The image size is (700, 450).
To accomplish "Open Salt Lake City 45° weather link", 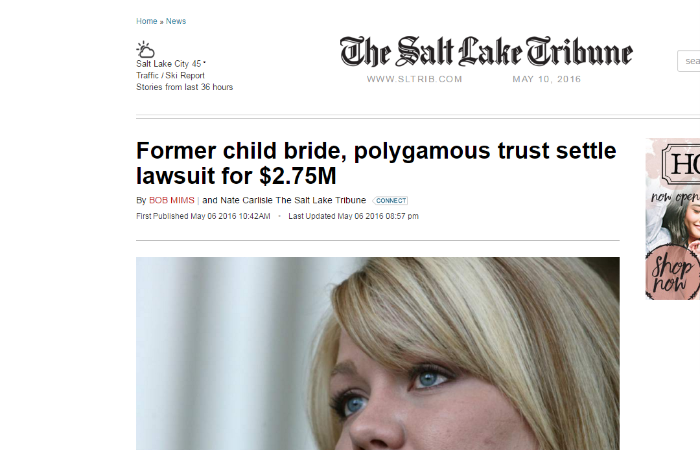I will [171, 64].
